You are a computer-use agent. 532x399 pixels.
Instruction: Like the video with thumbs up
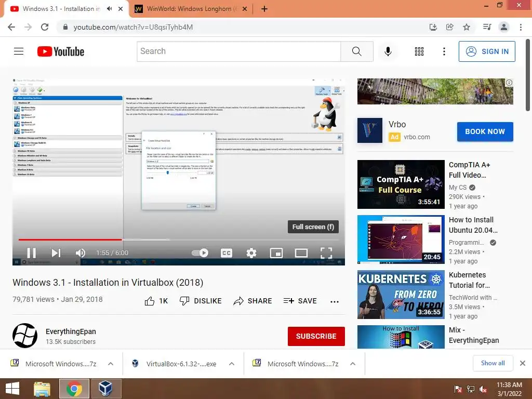pyautogui.click(x=156, y=301)
